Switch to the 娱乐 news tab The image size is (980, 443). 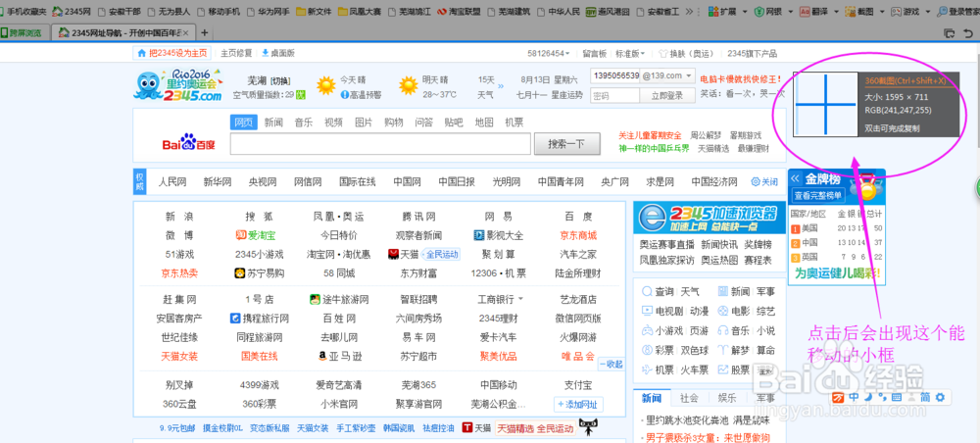[x=726, y=397]
